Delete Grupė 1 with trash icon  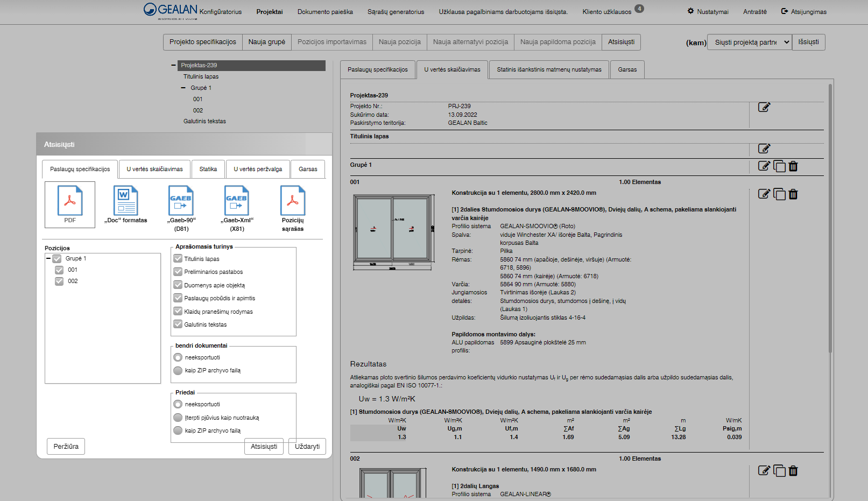pos(793,166)
